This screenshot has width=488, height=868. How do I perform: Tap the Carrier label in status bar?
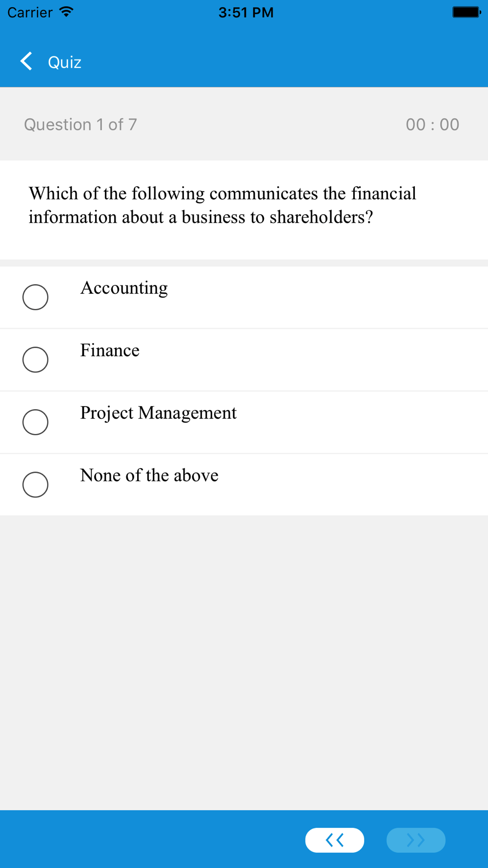30,12
